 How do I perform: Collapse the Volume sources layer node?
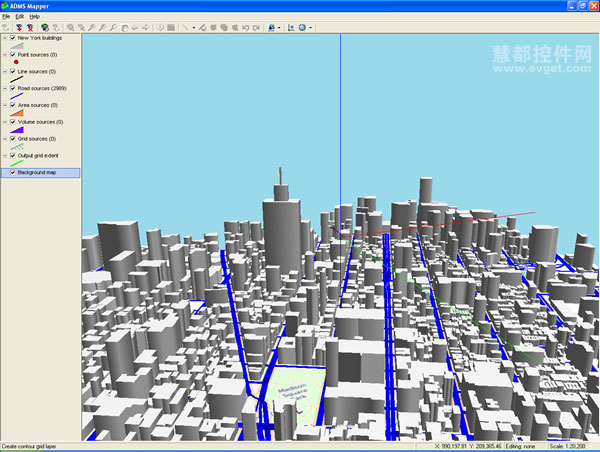[x=5, y=122]
